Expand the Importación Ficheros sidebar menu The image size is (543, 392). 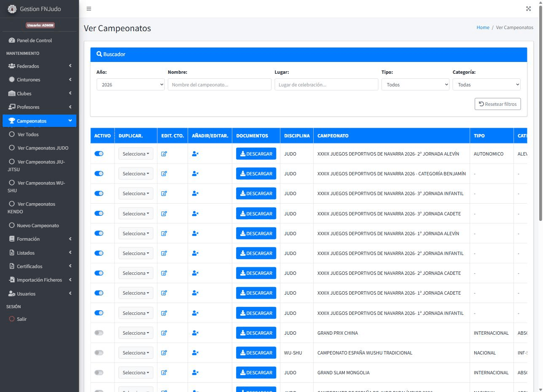(x=39, y=280)
